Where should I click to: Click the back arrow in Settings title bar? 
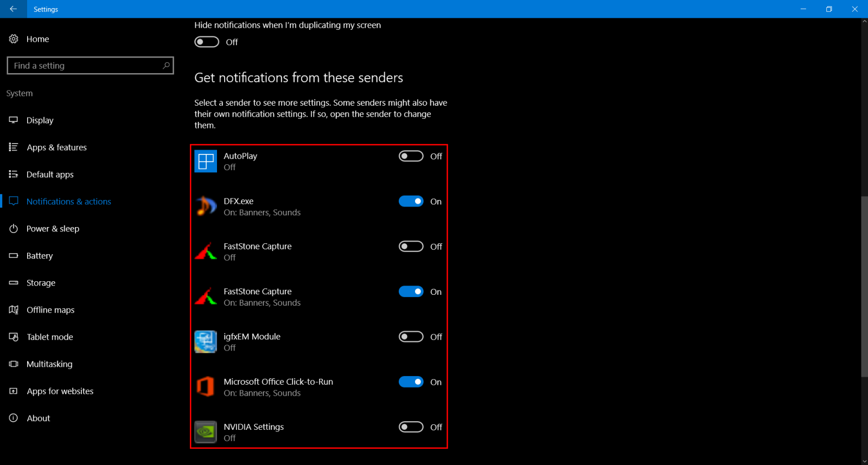pyautogui.click(x=13, y=9)
